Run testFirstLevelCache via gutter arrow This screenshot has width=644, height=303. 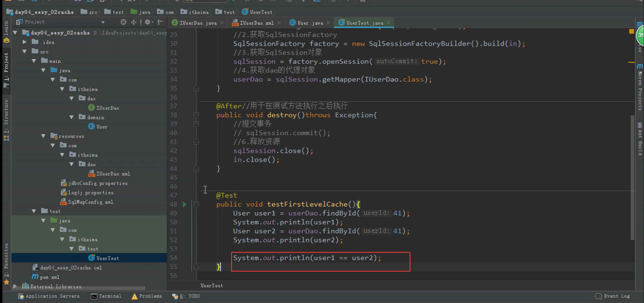(185, 204)
